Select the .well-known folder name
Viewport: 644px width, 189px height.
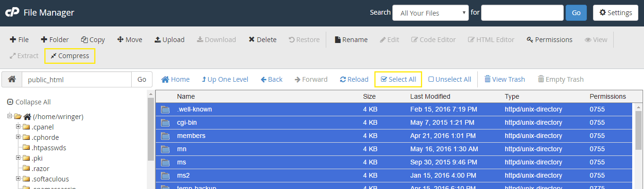194,109
